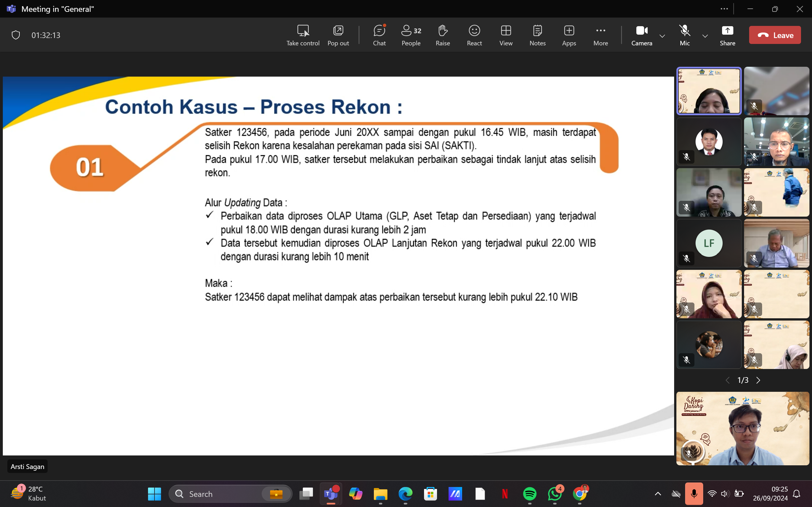This screenshot has width=812, height=507.
Task: Expand the Camera options dropdown arrow
Action: click(662, 36)
